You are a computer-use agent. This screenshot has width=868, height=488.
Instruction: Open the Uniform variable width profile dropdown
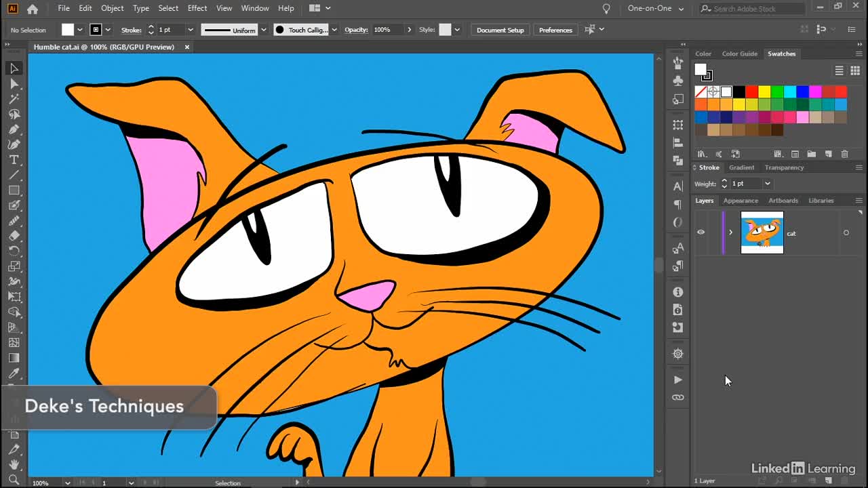pos(263,30)
